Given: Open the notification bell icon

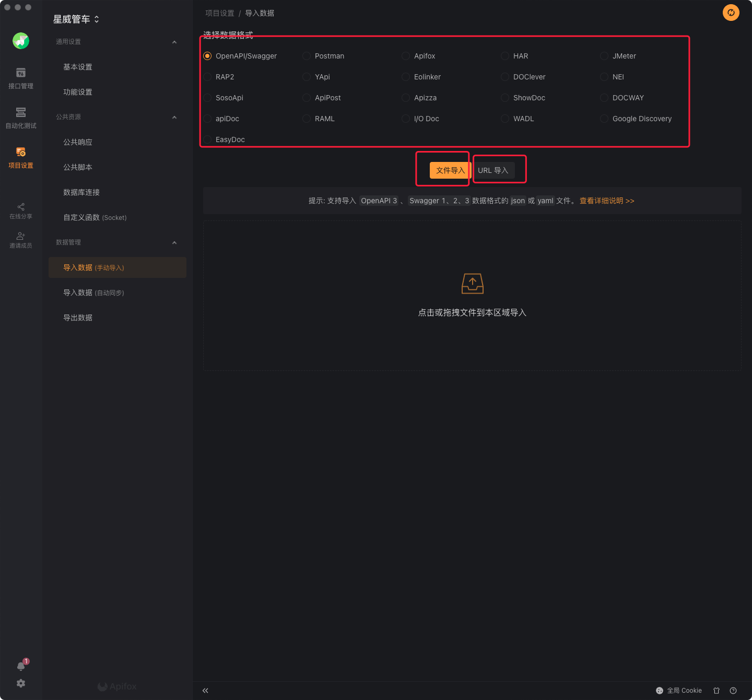Looking at the screenshot, I should (21, 666).
